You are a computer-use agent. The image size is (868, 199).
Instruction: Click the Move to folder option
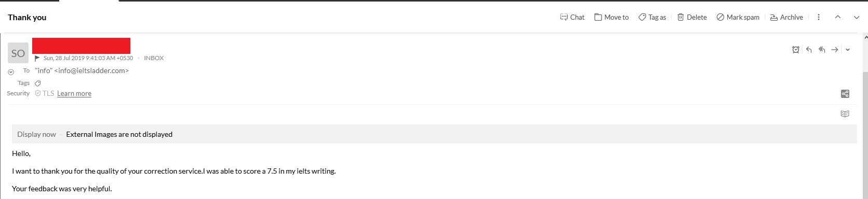611,17
